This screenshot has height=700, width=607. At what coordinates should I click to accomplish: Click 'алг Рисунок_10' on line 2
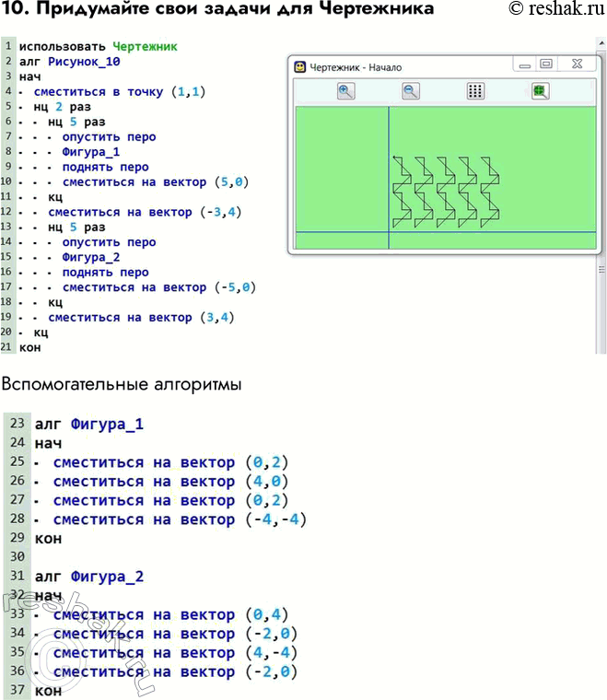point(69,62)
